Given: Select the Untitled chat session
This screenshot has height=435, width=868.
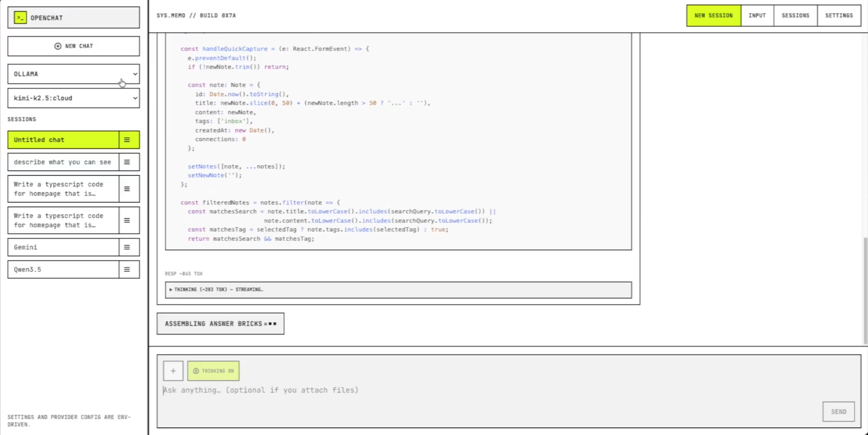Looking at the screenshot, I should tap(63, 140).
